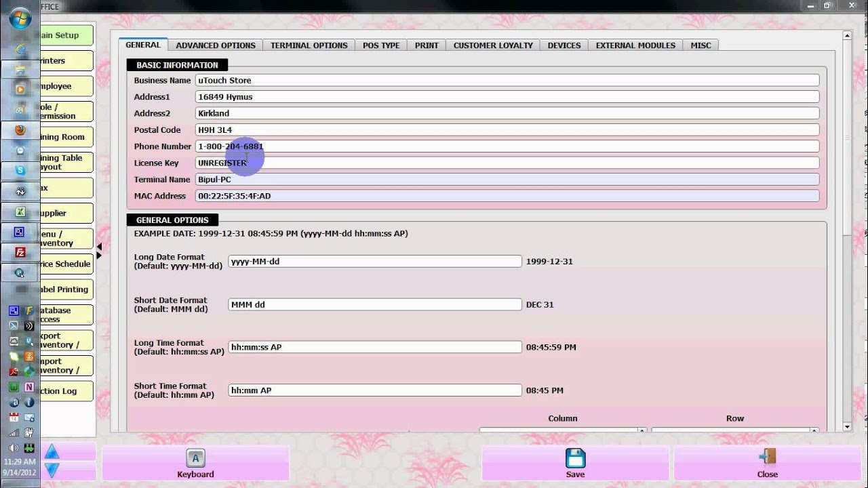Switch to the GENERAL tab

pos(143,45)
